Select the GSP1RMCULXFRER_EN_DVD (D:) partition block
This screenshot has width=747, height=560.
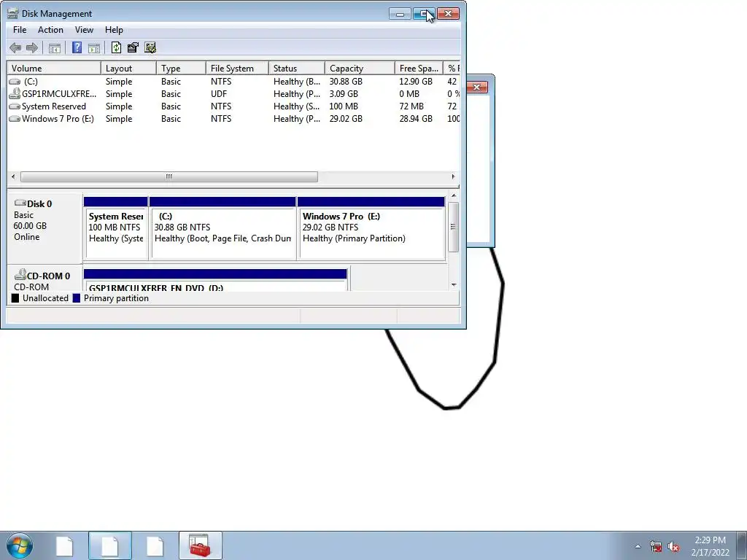pyautogui.click(x=215, y=281)
